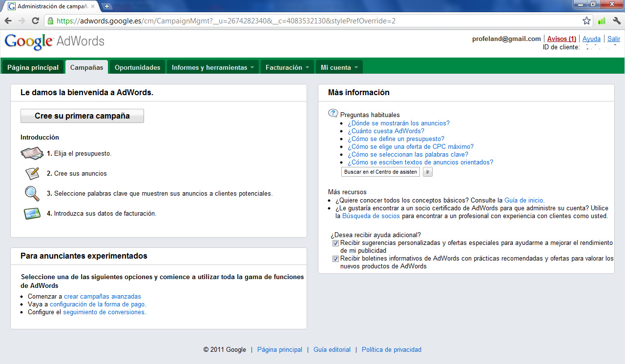This screenshot has height=364, width=625.
Task: Click the question mark help icon
Action: (x=333, y=113)
